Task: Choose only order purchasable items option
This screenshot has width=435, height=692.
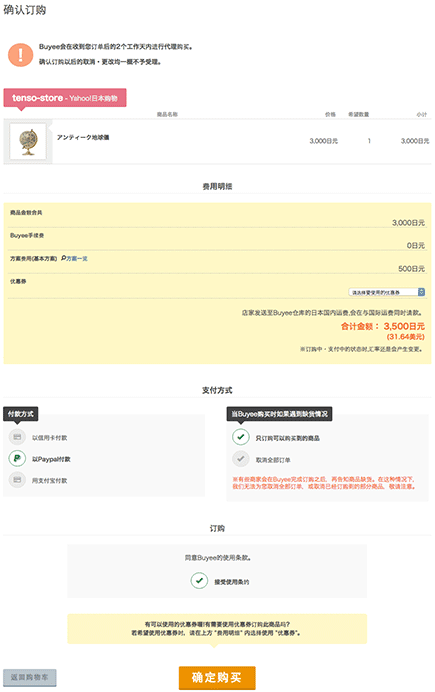Action: point(241,437)
